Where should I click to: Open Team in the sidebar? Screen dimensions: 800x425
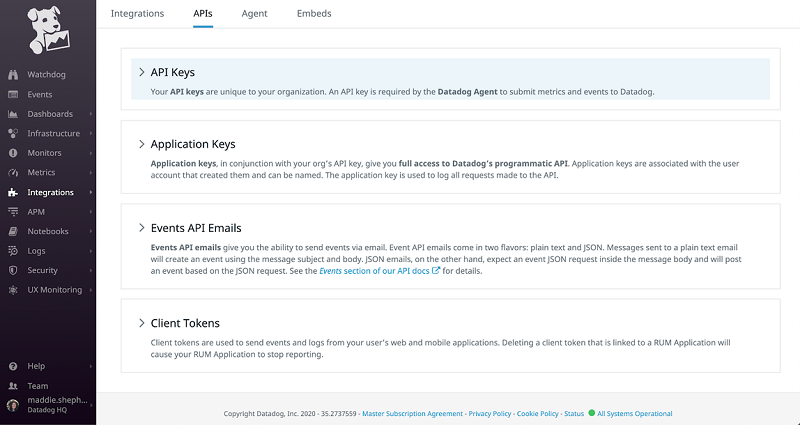38,386
